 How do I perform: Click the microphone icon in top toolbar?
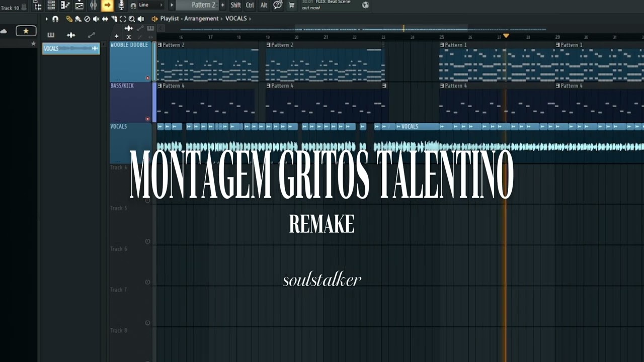[121, 6]
